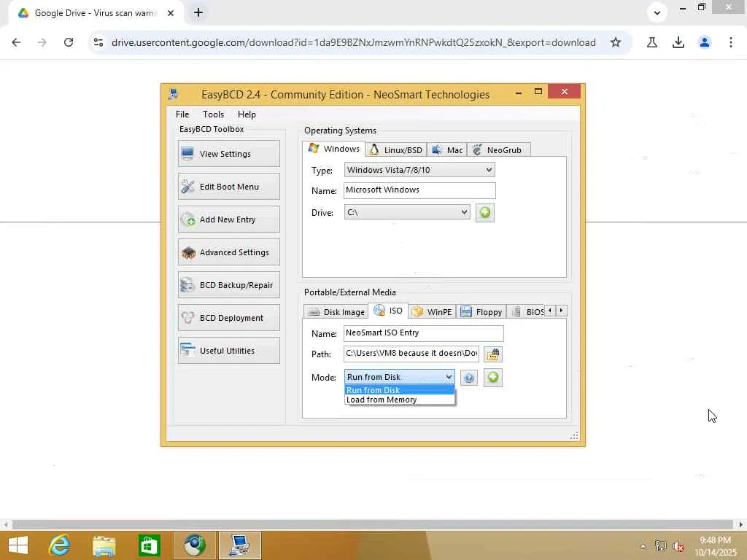Open Useful Utilities
The width and height of the screenshot is (747, 560).
click(x=228, y=351)
